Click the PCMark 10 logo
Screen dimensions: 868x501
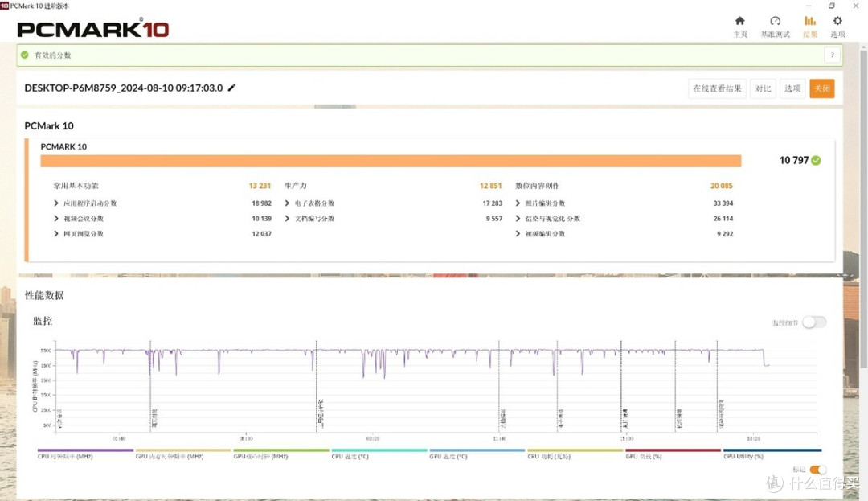coord(92,29)
